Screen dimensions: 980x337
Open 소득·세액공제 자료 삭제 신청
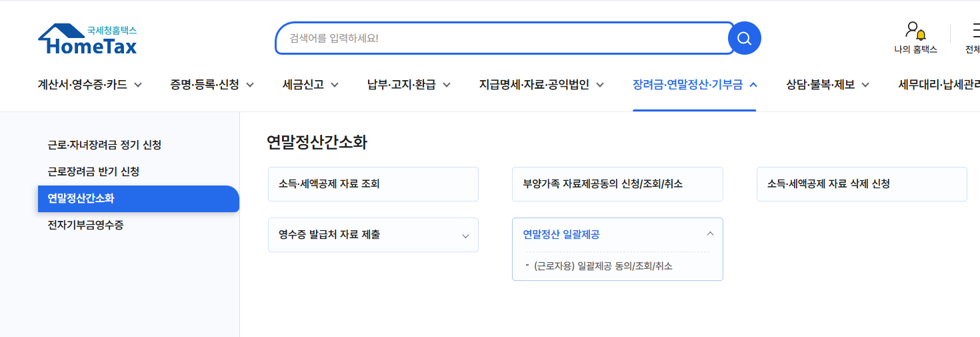click(x=861, y=184)
